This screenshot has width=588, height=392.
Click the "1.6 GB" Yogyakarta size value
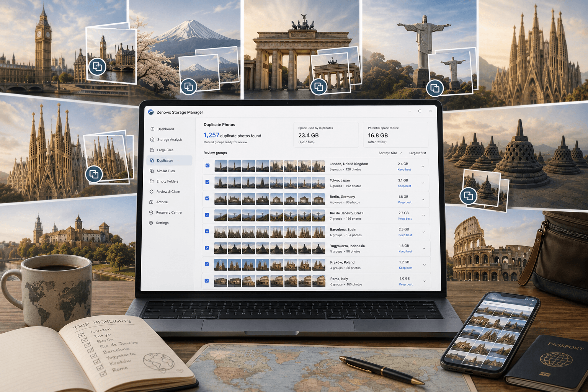coord(404,246)
